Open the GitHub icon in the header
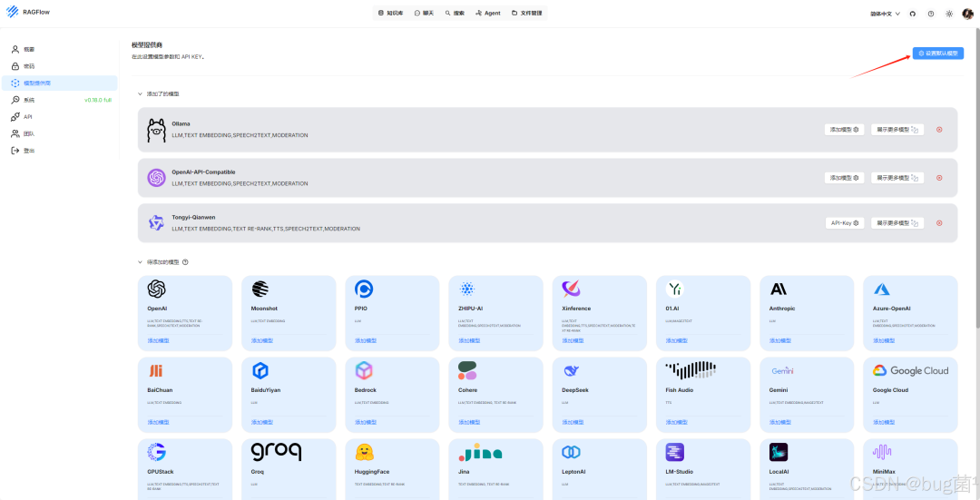 tap(913, 13)
